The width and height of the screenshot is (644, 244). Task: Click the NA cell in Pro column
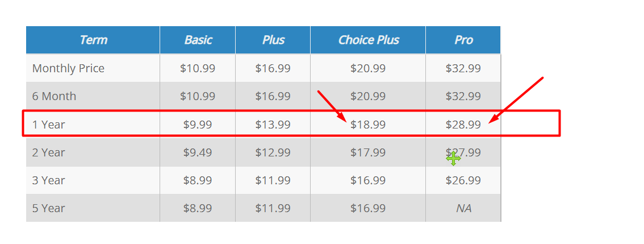(x=463, y=208)
